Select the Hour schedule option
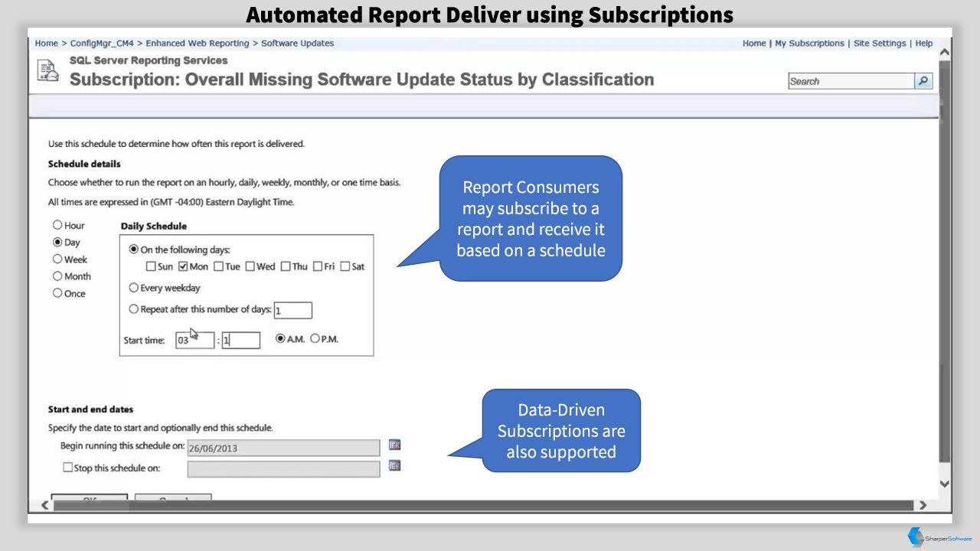Viewport: 980px width, 551px height. 57,225
